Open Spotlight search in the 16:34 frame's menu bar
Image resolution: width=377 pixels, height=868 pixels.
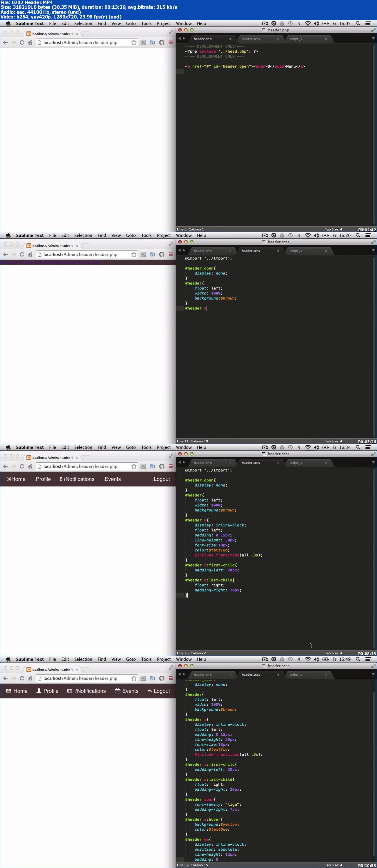[x=358, y=447]
